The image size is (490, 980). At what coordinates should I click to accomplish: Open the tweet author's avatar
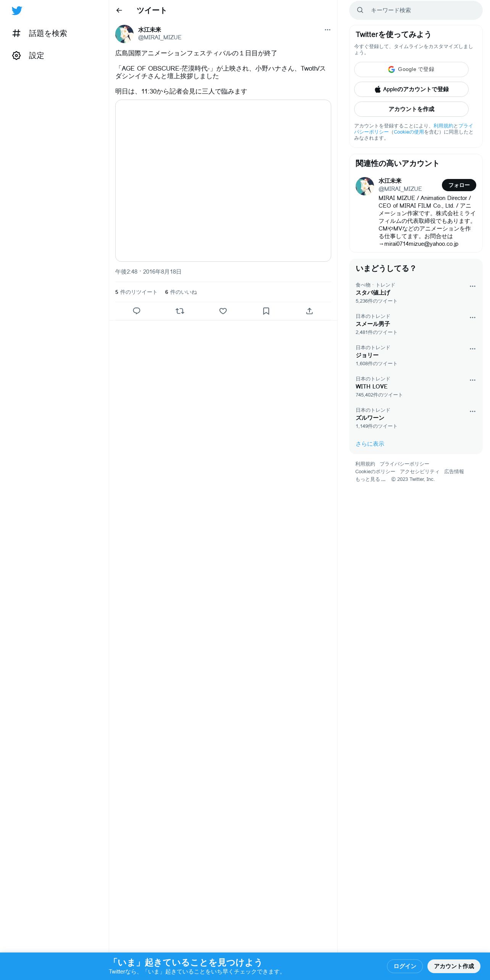[124, 34]
